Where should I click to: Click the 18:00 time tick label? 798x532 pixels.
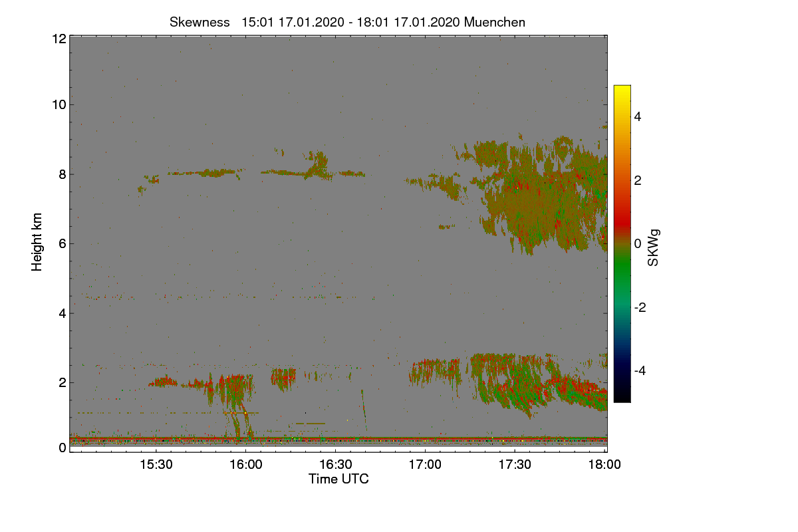click(604, 465)
